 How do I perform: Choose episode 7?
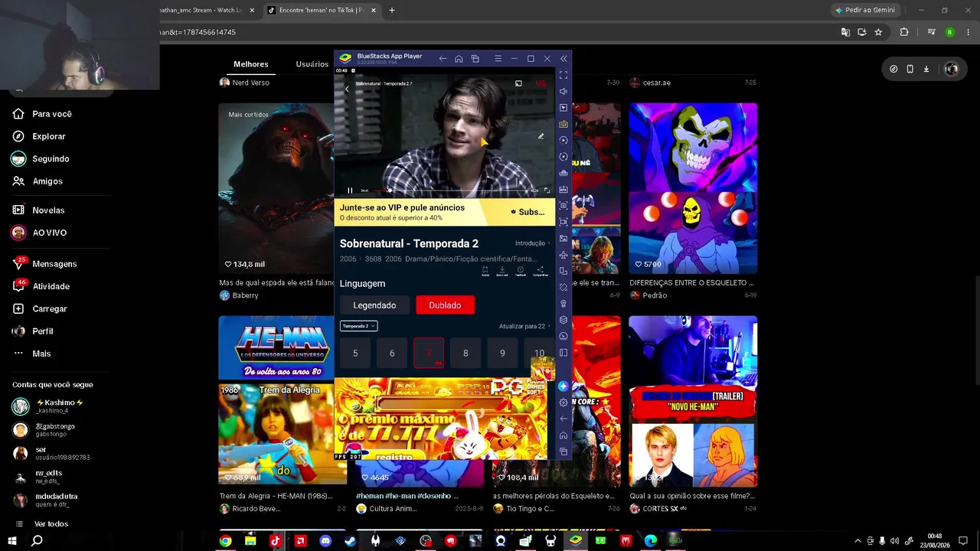pyautogui.click(x=429, y=353)
